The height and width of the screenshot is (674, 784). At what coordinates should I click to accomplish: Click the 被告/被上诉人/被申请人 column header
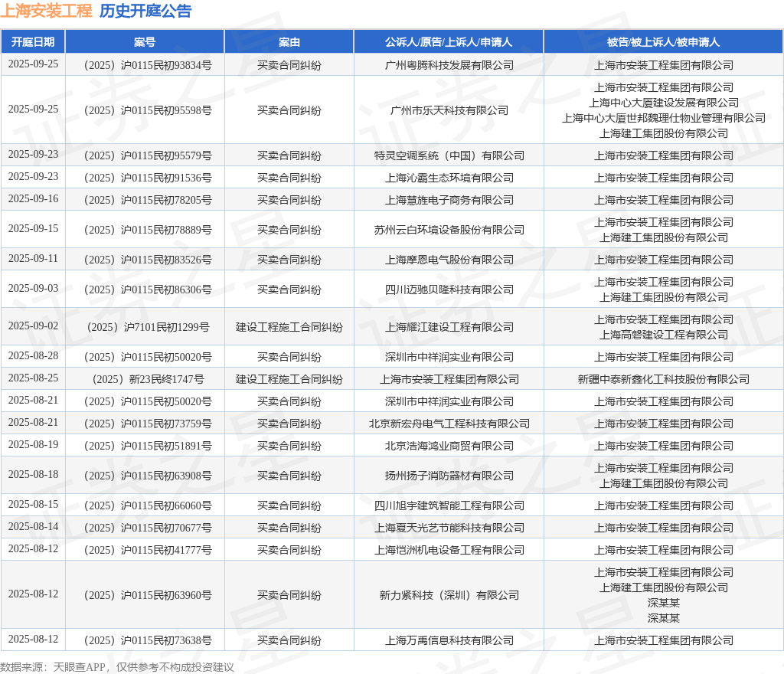click(x=664, y=42)
